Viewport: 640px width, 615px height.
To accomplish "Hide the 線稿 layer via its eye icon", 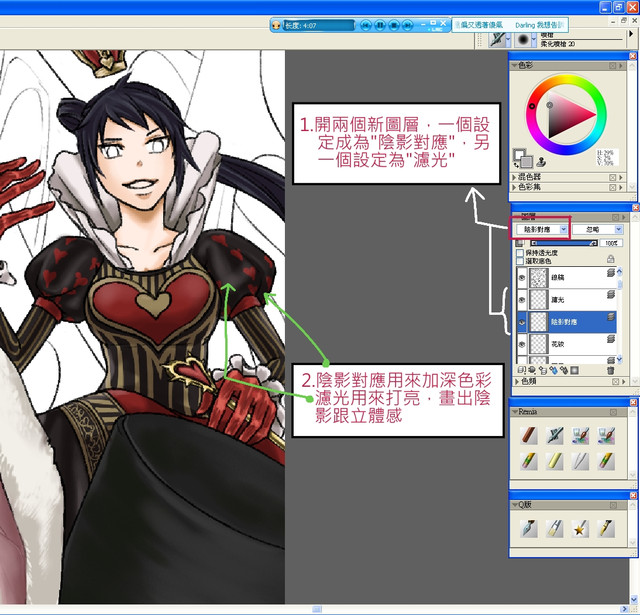I will point(522,278).
